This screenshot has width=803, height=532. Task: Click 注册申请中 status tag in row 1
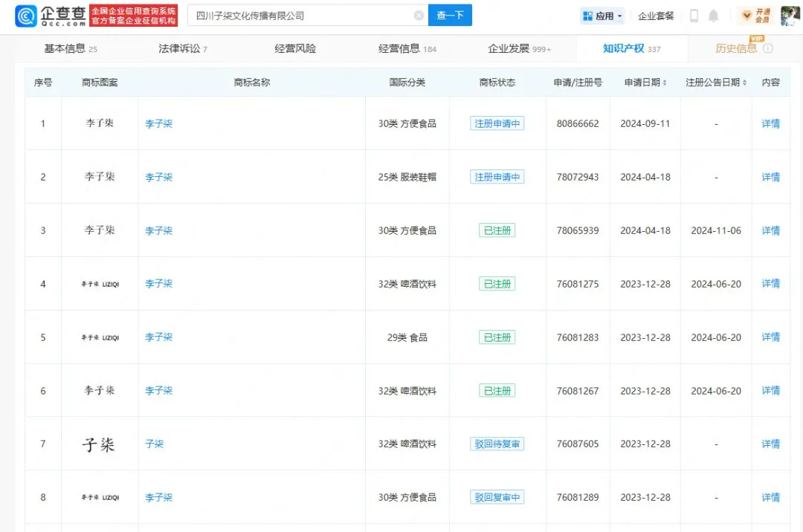point(497,123)
